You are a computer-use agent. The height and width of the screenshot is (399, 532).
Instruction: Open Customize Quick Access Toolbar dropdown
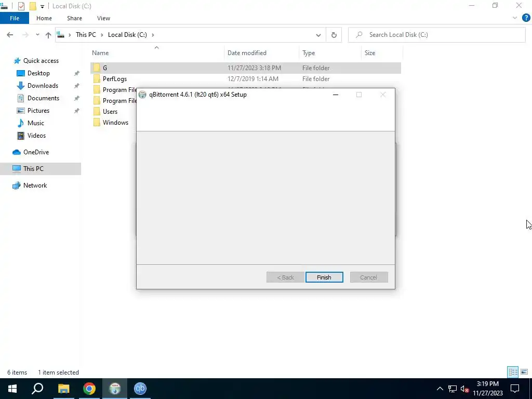coord(42,6)
